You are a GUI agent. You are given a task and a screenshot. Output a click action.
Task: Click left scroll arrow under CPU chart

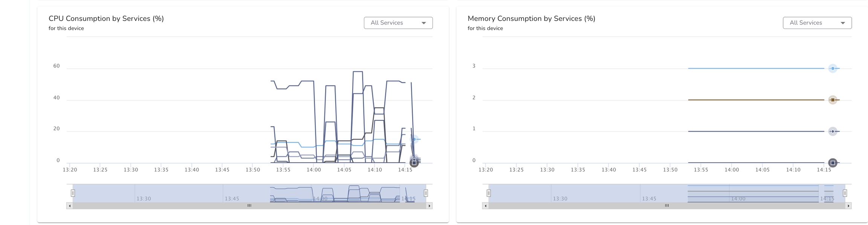point(70,206)
